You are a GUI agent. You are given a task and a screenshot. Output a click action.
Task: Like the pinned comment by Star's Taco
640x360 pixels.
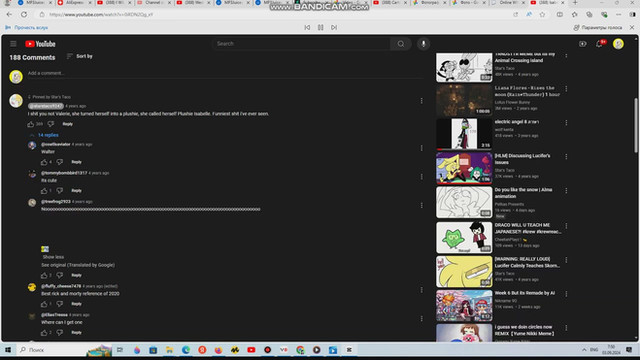click(x=31, y=124)
